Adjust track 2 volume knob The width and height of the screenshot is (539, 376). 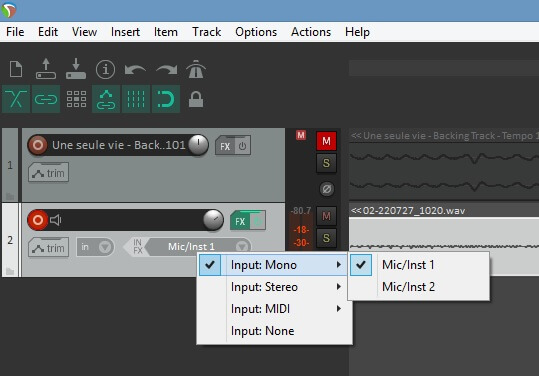point(213,220)
